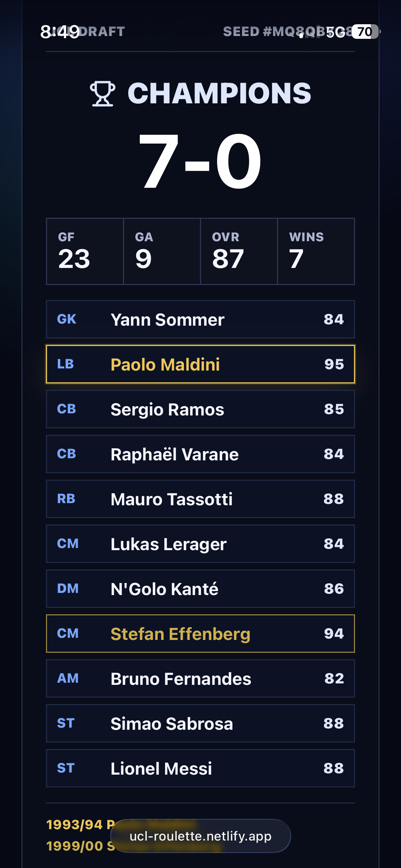
Task: Open the ucl-roulette.netlify.app URL pill
Action: (x=200, y=836)
